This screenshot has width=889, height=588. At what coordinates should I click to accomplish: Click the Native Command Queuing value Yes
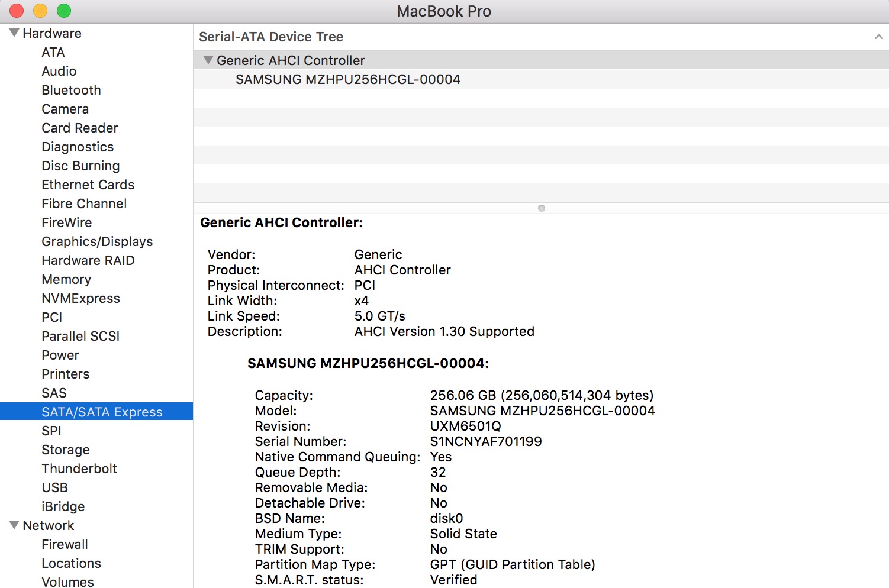pos(441,457)
